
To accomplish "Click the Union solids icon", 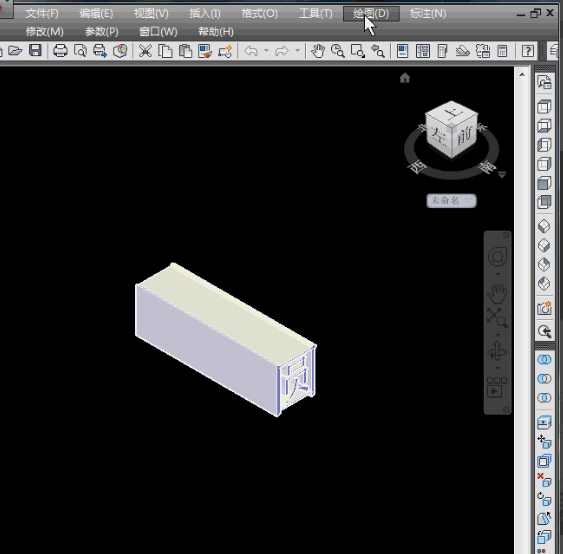I will (x=544, y=360).
